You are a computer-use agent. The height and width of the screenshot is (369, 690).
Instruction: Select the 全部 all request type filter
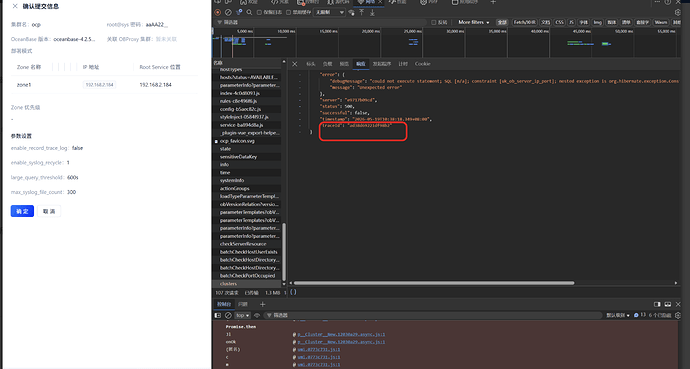coord(502,22)
